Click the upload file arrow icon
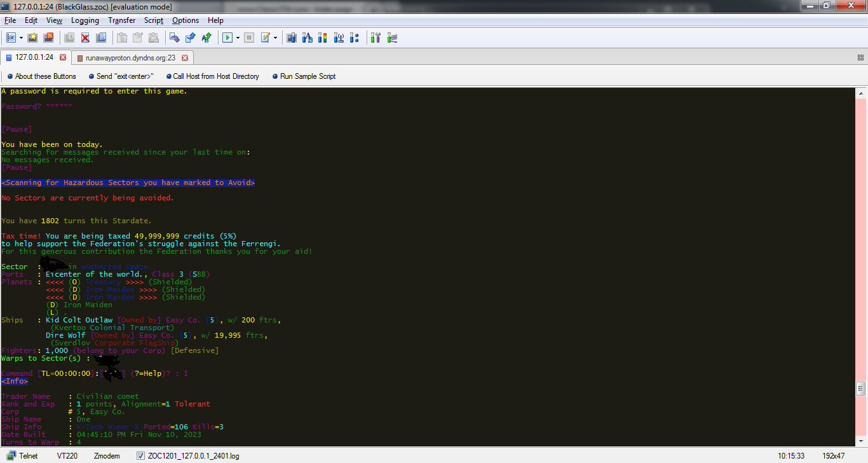 point(190,38)
